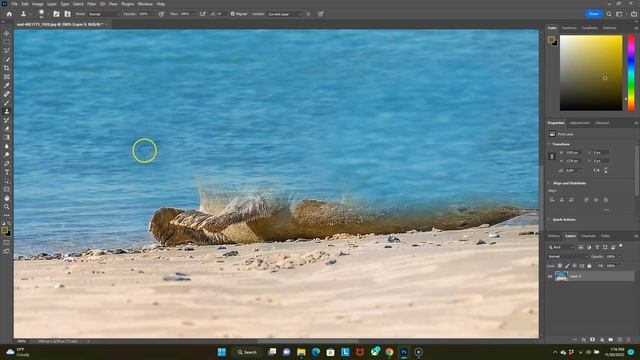Open the Image menu

[38, 4]
